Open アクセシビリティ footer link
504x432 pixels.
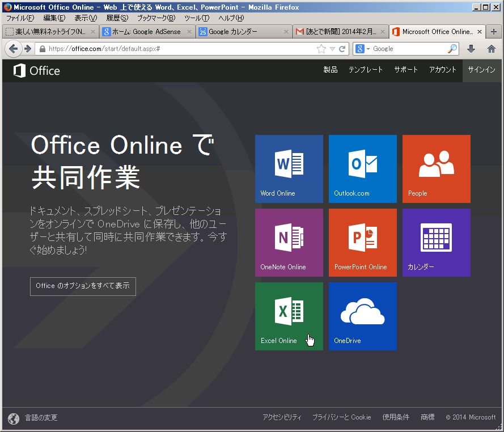click(x=282, y=417)
